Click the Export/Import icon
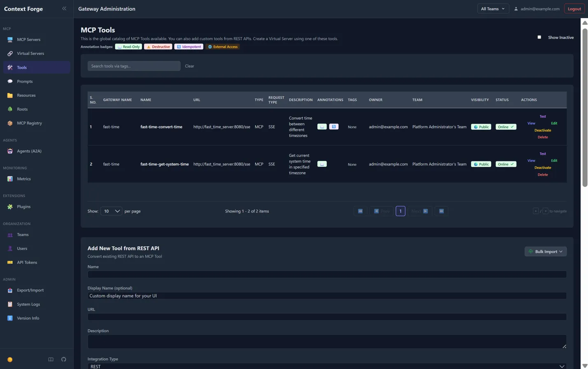588x369 pixels. [10, 290]
